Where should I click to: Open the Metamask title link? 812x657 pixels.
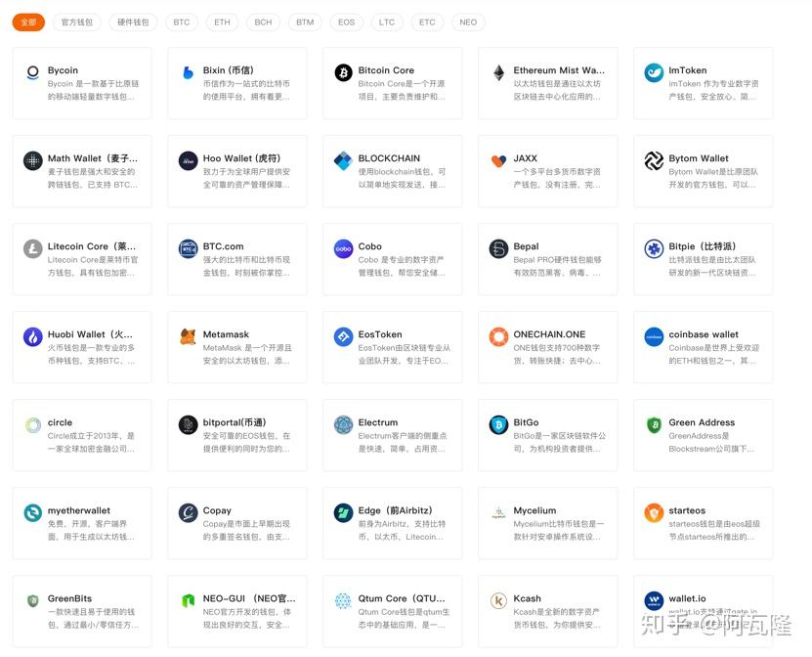tap(226, 334)
